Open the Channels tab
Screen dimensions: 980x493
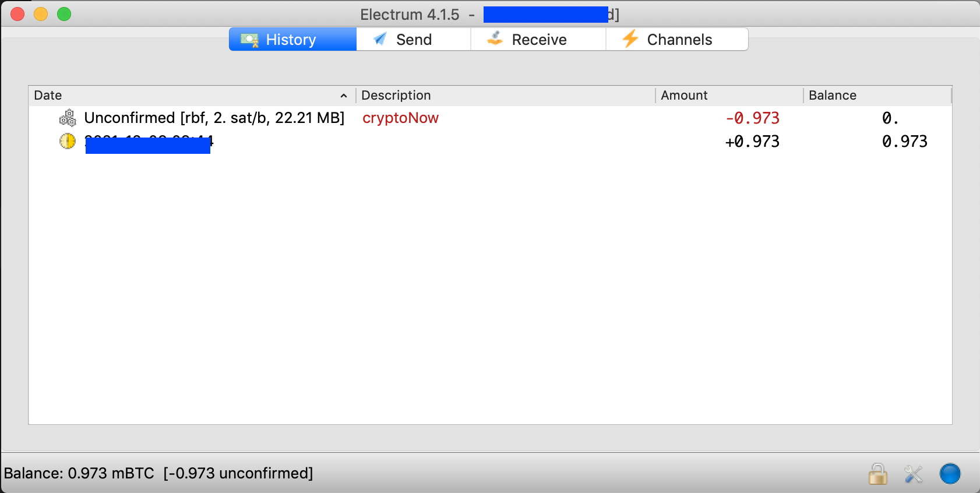(676, 40)
